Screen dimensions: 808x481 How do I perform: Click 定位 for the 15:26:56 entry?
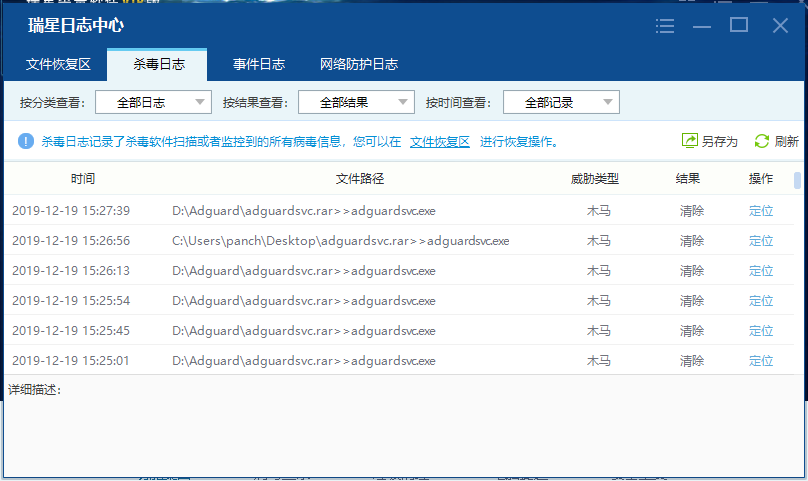[761, 241]
